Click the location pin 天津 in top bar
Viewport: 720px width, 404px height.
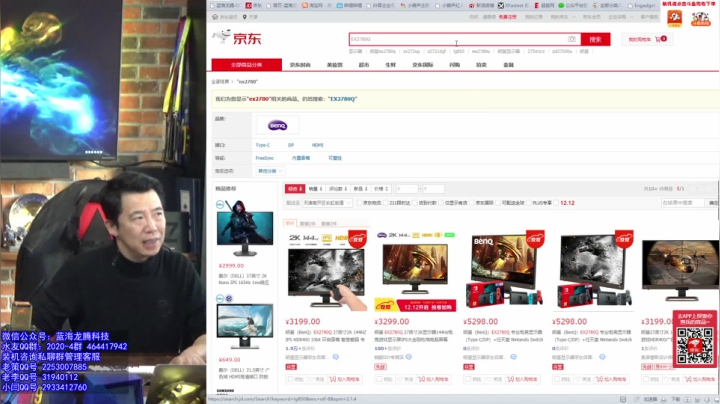251,17
